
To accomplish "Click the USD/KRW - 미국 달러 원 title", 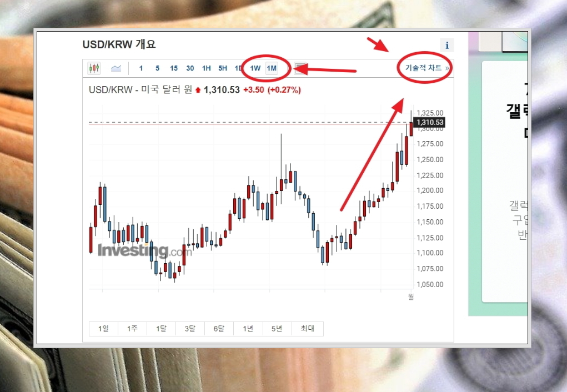I will (x=141, y=90).
